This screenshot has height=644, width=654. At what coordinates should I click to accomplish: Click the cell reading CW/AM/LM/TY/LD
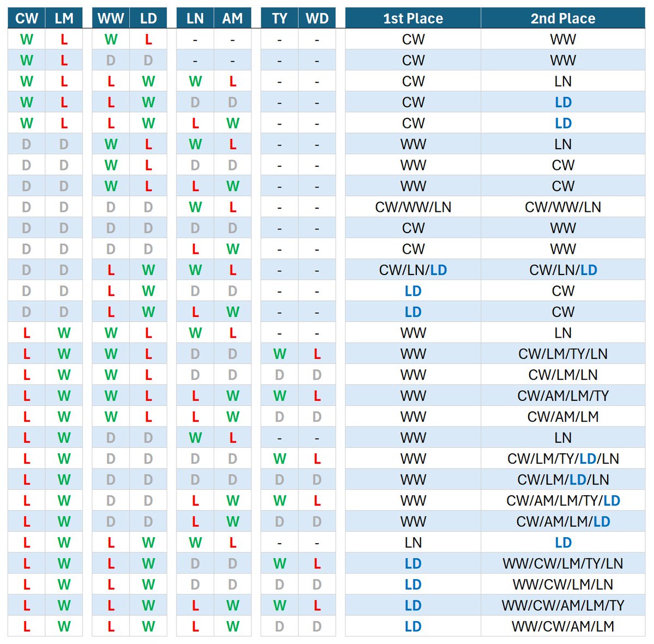tap(563, 501)
